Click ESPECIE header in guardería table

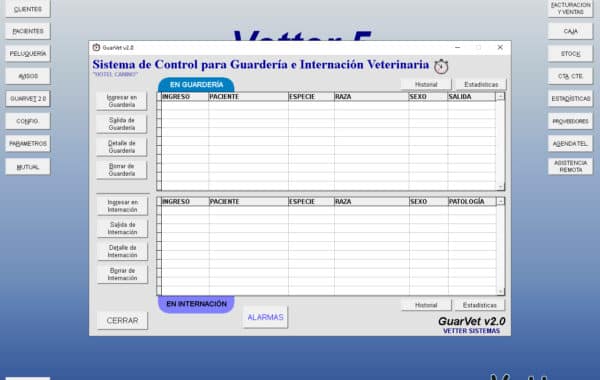tap(311, 97)
